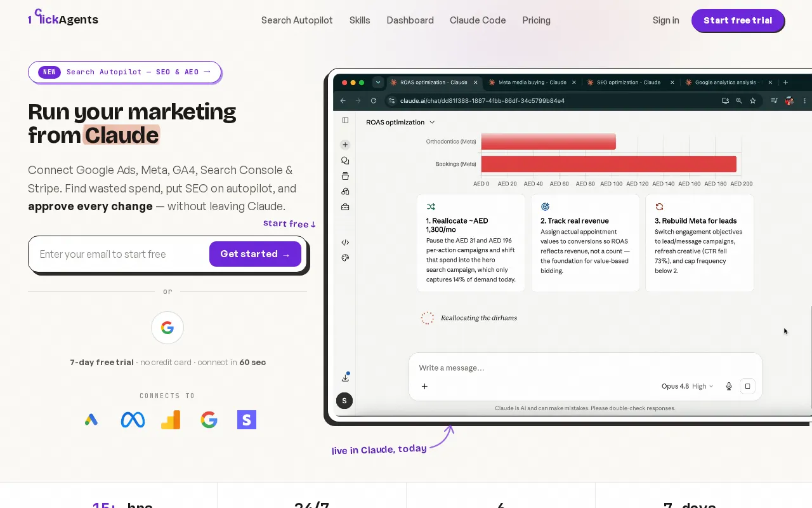Open the S user avatar in Claude sidebar
812x508 pixels.
pyautogui.click(x=344, y=400)
